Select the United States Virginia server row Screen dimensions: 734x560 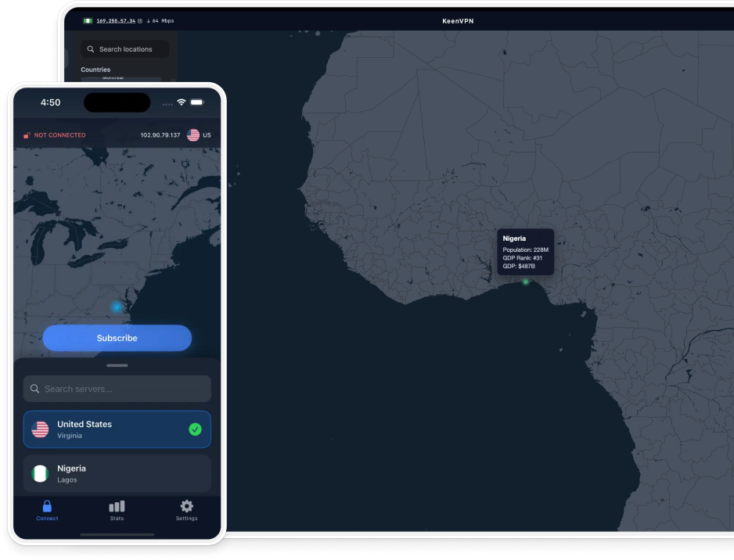tap(117, 429)
